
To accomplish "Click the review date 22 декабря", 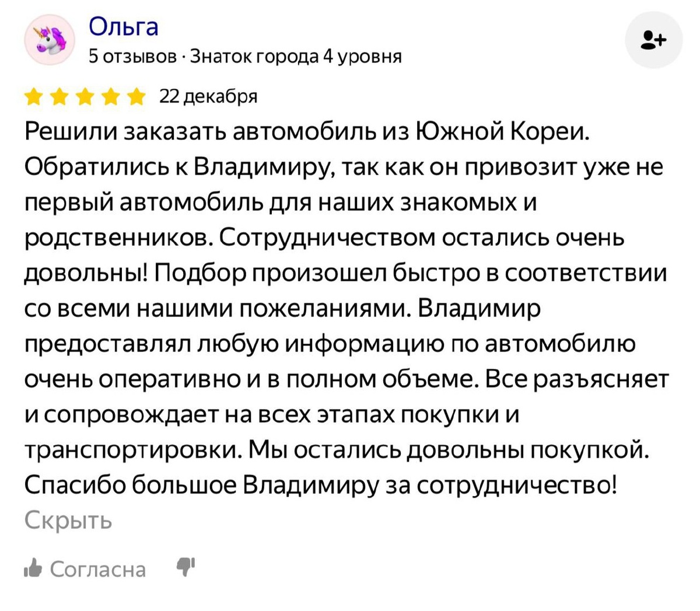I will pos(208,96).
